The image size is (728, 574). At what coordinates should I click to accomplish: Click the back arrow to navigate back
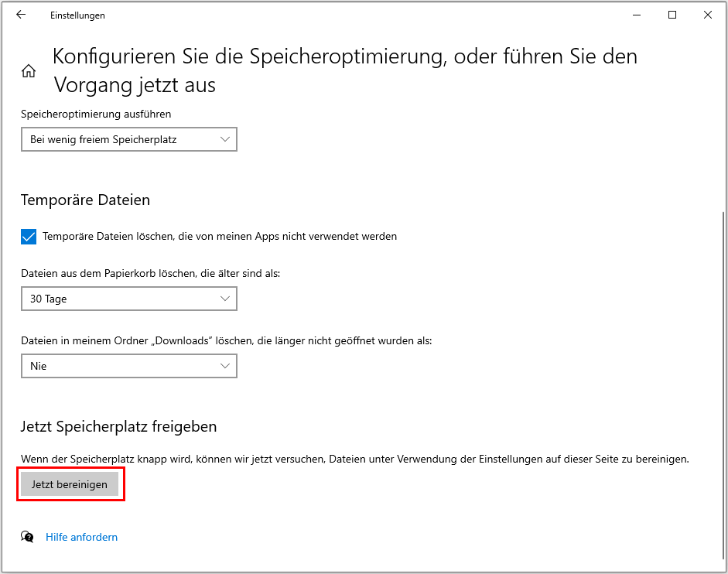pos(21,14)
